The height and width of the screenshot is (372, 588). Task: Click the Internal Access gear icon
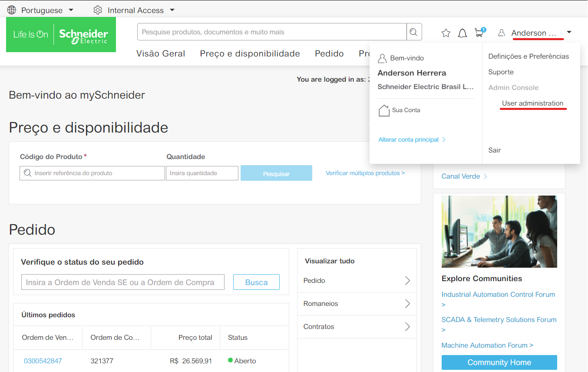tap(98, 10)
